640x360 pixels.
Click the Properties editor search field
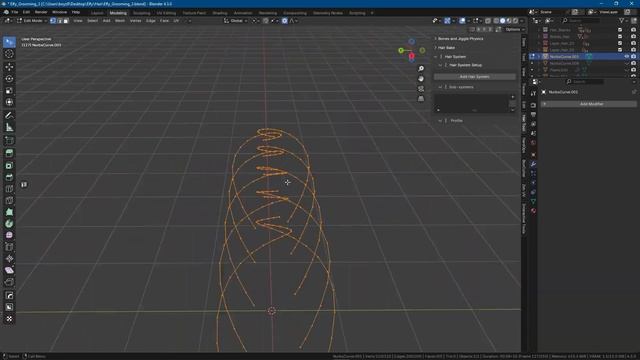click(584, 82)
